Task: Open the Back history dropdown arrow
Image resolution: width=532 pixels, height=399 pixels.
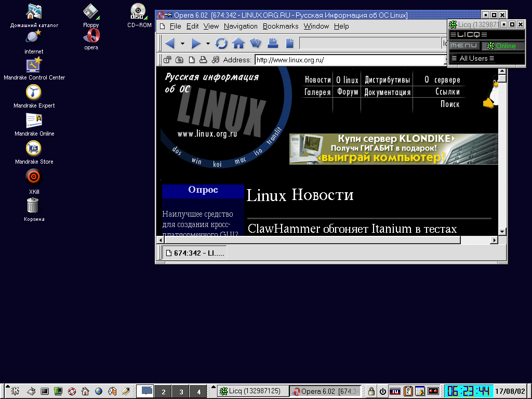Action: tap(182, 44)
